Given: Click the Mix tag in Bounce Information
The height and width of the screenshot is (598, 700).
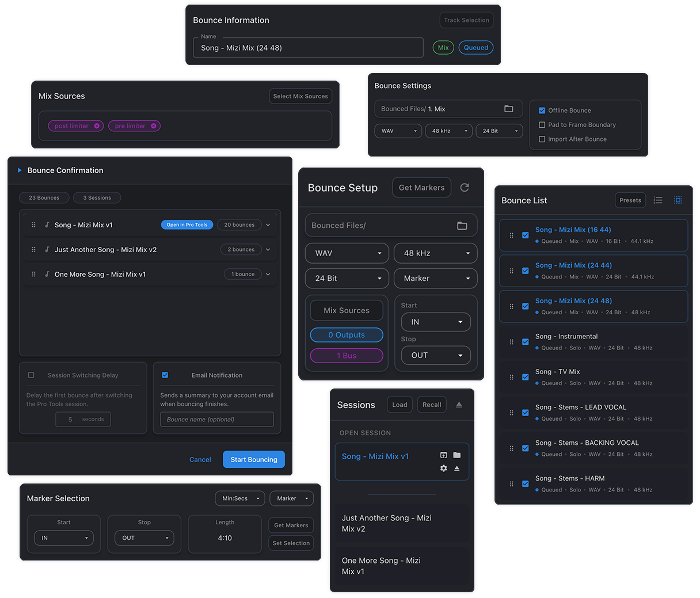Looking at the screenshot, I should [443, 48].
